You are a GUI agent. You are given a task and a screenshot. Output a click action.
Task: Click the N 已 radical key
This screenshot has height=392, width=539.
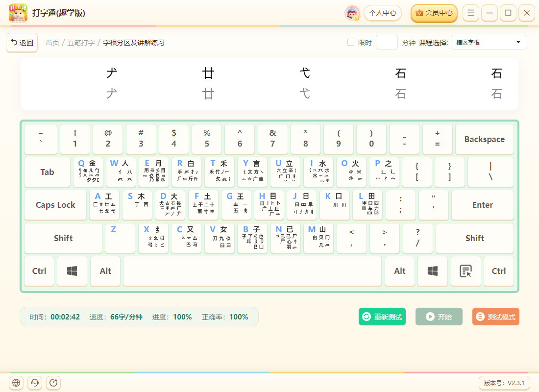(285, 238)
